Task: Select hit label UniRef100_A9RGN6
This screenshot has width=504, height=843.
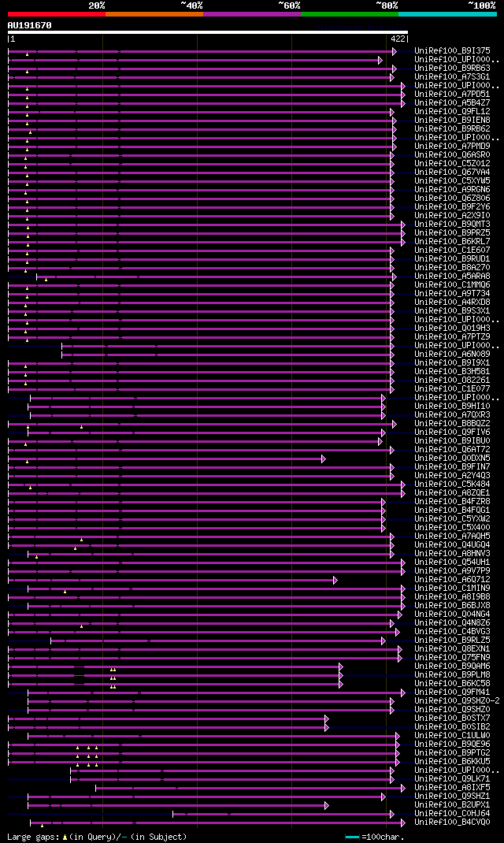Action: pyautogui.click(x=452, y=189)
